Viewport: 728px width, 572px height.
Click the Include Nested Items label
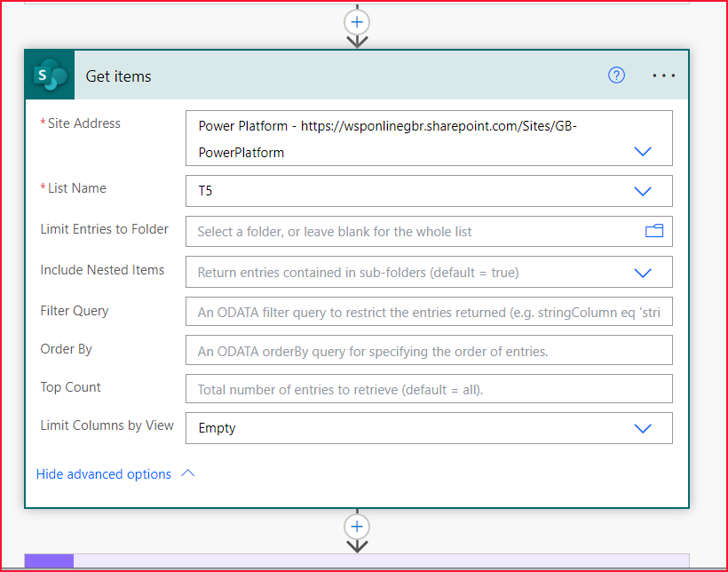(x=102, y=270)
